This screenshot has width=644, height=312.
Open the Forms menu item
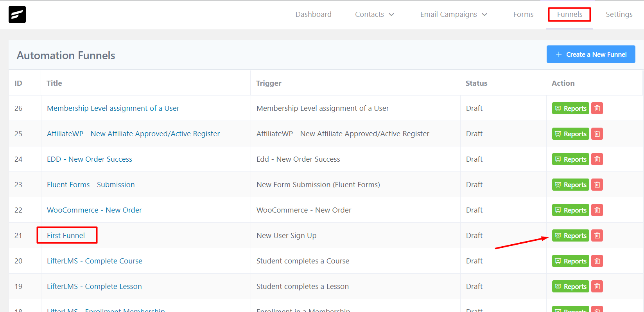[x=523, y=14]
